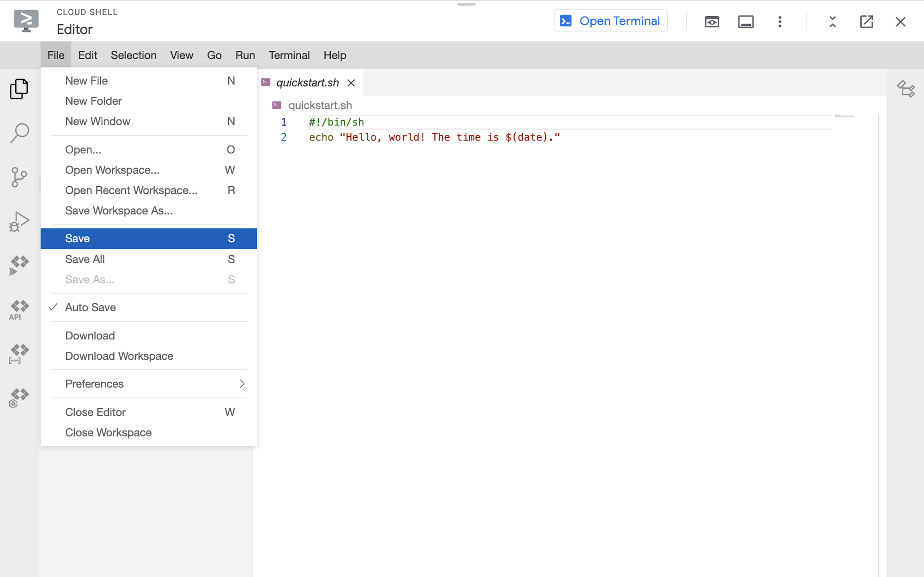Viewport: 924px width, 577px height.
Task: Click Download file option
Action: pyautogui.click(x=89, y=335)
